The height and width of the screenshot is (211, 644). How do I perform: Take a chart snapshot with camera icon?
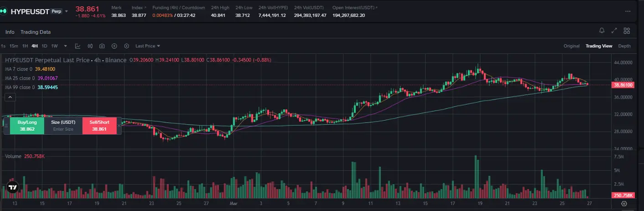point(102,46)
